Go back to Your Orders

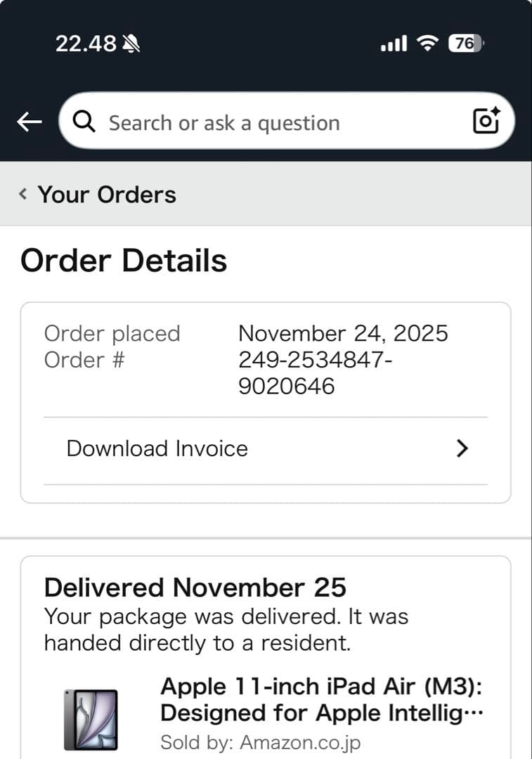107,194
